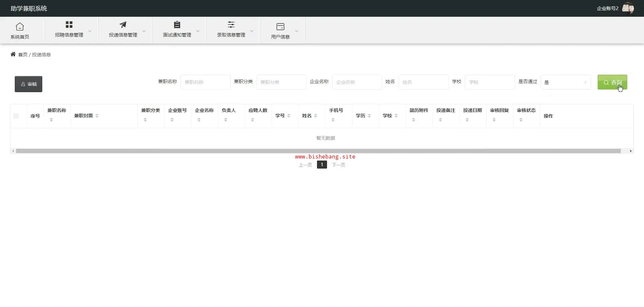Open 招聘信息管理 menu label

69,35
